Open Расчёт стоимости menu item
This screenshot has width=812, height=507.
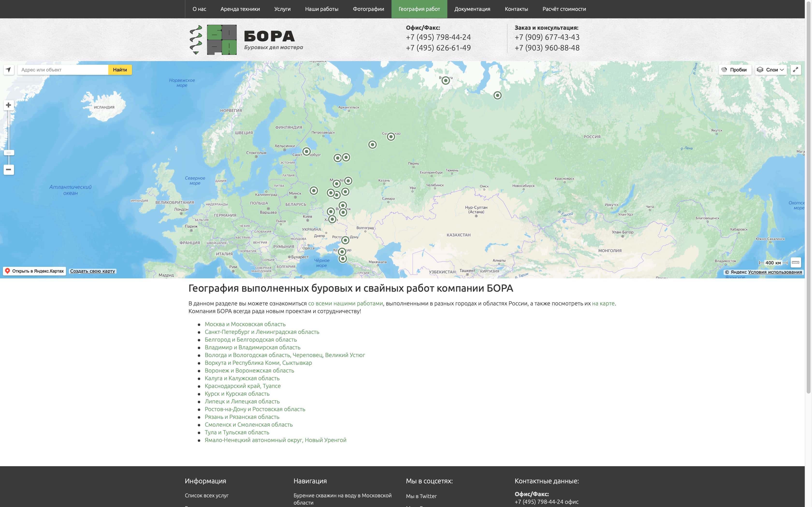click(x=564, y=9)
